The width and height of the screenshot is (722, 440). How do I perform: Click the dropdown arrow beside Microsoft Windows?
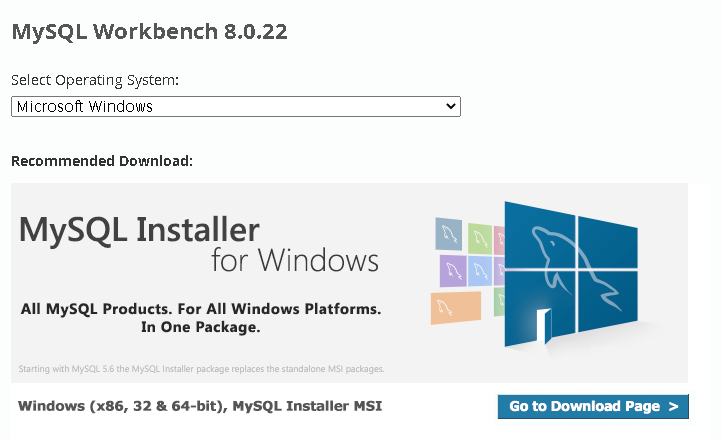(450, 106)
